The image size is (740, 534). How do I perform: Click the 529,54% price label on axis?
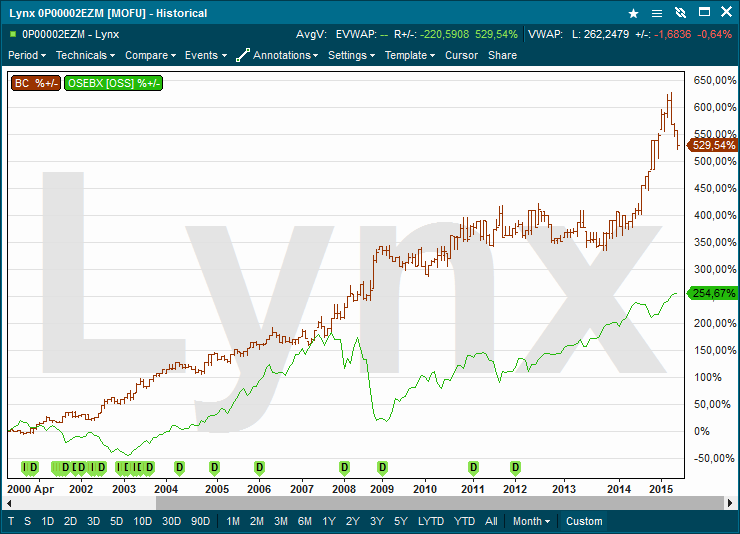coord(713,145)
